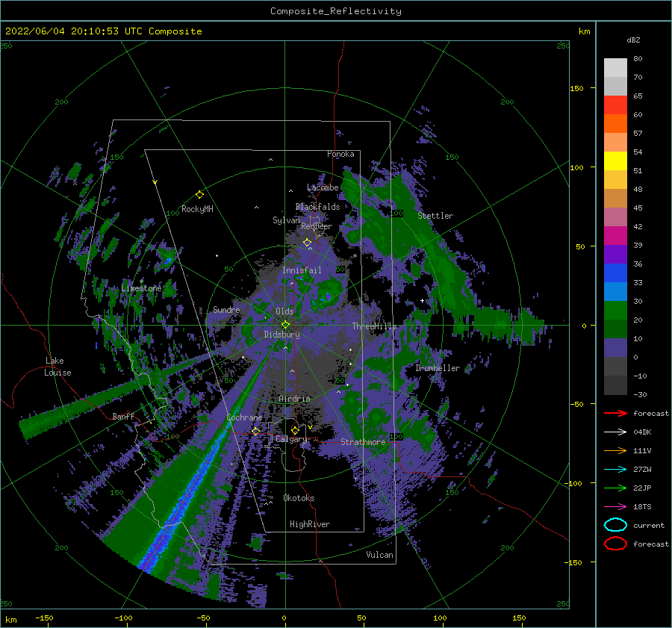Pick the bright green swatch below 30
This screenshot has height=628, width=672.
(x=615, y=311)
